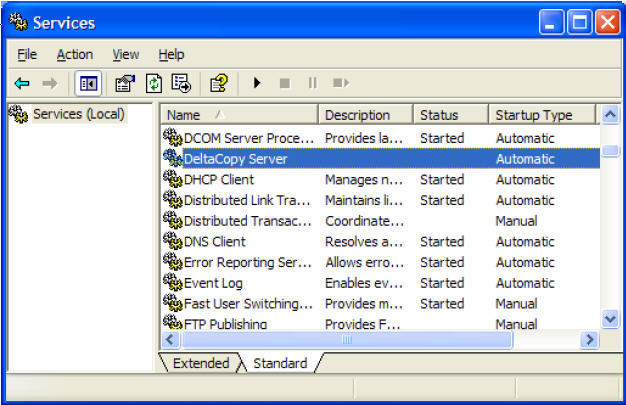Screen dimensions: 626x405
Task: Start the service with the play button
Action: (x=257, y=83)
